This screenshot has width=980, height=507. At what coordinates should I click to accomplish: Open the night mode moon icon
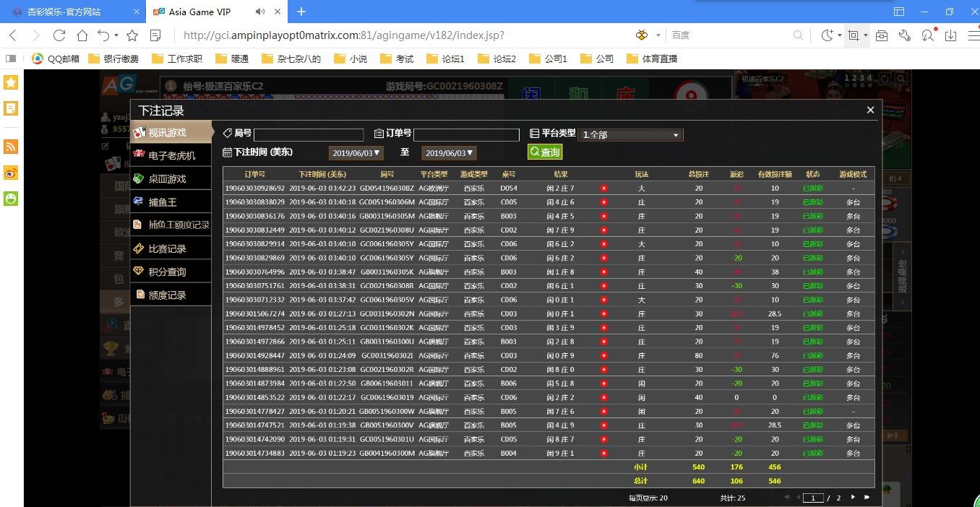coord(827,35)
